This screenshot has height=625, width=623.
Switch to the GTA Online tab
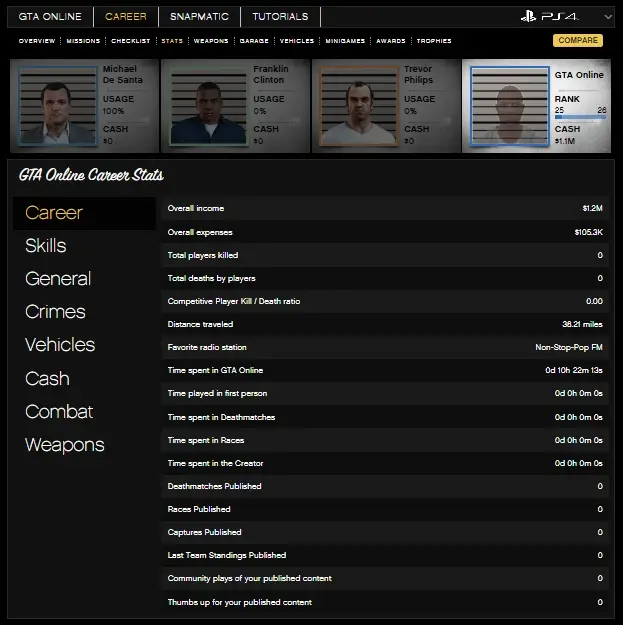click(x=50, y=17)
